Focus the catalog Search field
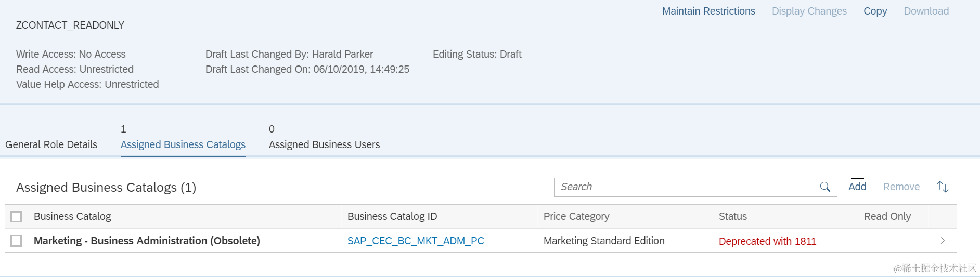 click(687, 187)
